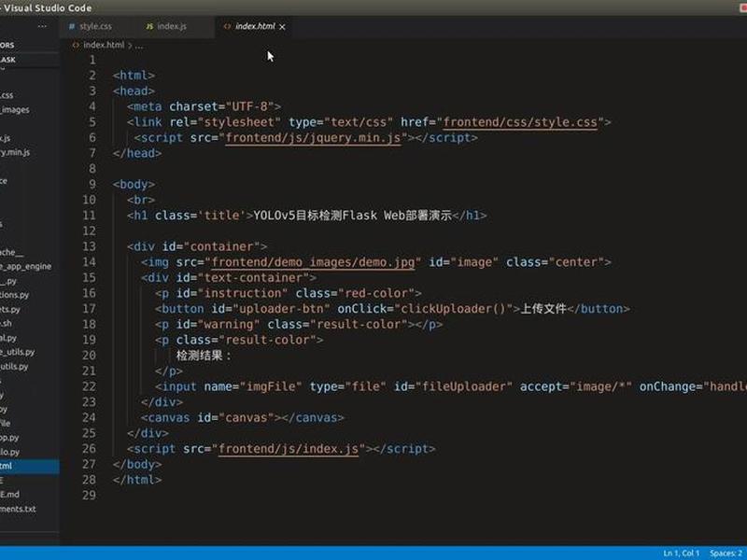Collapse the Open Editors section header
This screenshot has width=747, height=560.
pos(7,45)
